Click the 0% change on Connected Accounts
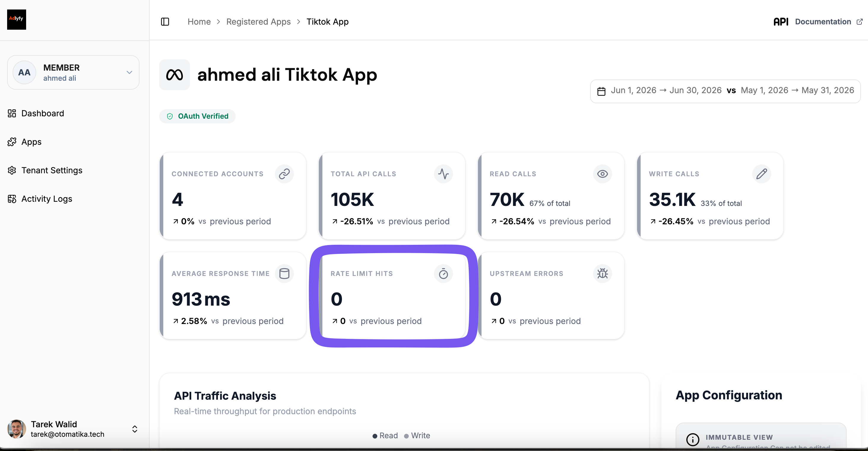 [x=188, y=222]
